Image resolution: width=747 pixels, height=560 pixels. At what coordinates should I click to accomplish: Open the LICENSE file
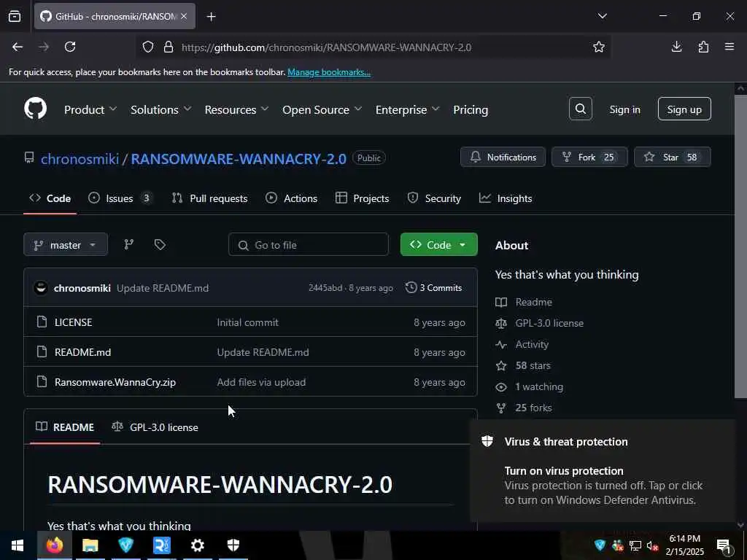(74, 322)
